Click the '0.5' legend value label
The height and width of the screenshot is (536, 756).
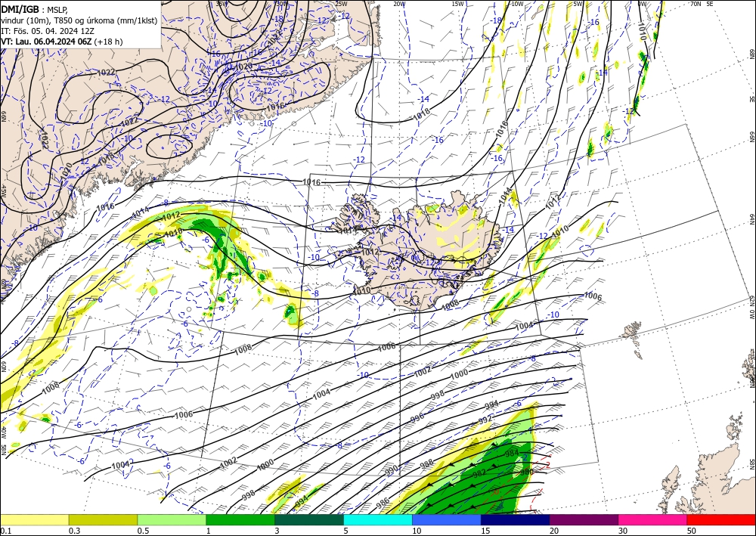(143, 531)
